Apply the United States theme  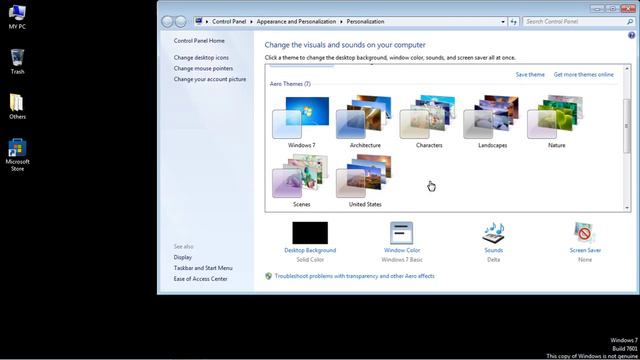coord(365,181)
